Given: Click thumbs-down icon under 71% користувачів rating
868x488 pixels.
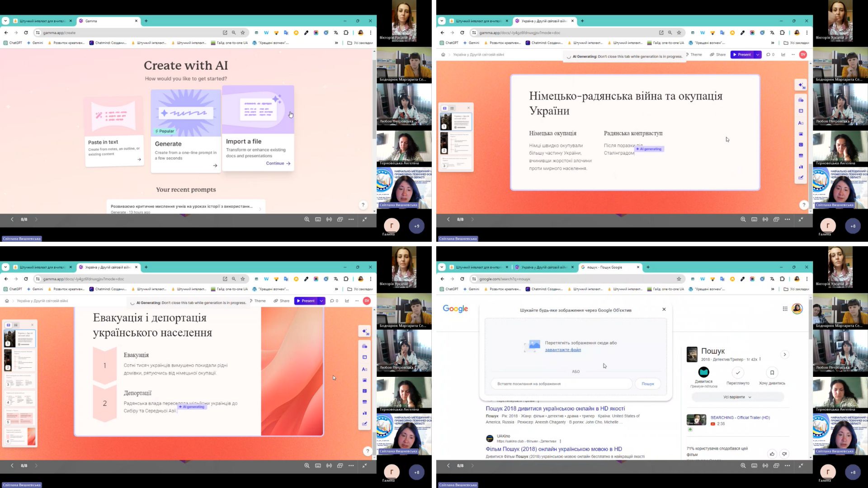Looking at the screenshot, I should pos(784,454).
